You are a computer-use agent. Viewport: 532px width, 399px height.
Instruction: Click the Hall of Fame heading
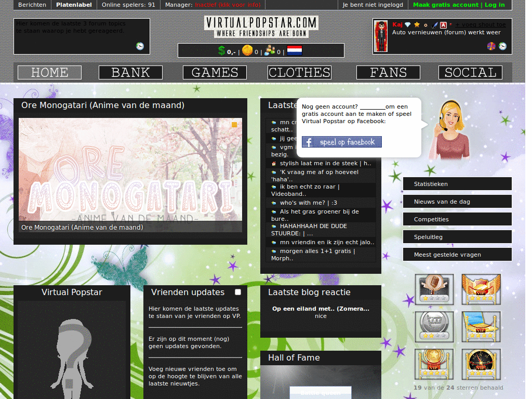[x=294, y=357]
